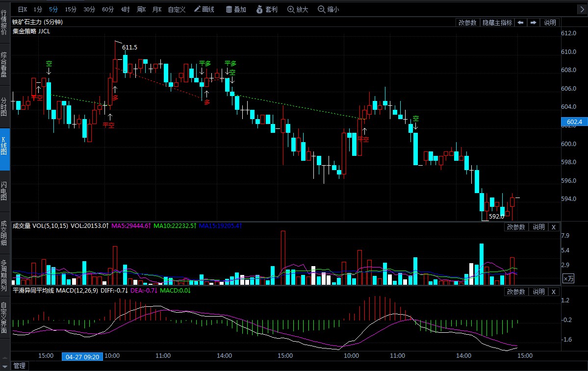Open the 套利 arbitrage tool

click(x=267, y=9)
